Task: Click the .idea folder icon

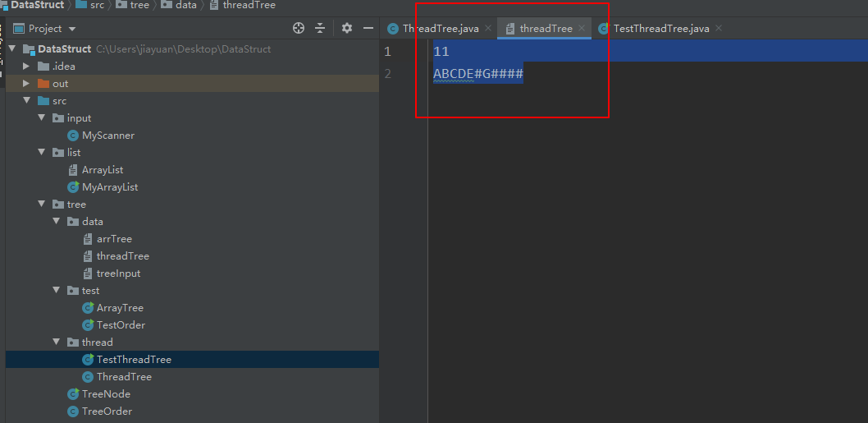Action: coord(43,66)
